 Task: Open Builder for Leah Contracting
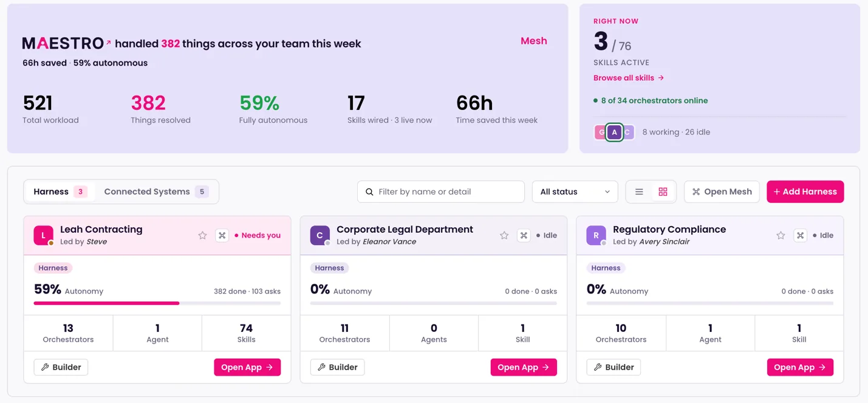click(x=61, y=367)
